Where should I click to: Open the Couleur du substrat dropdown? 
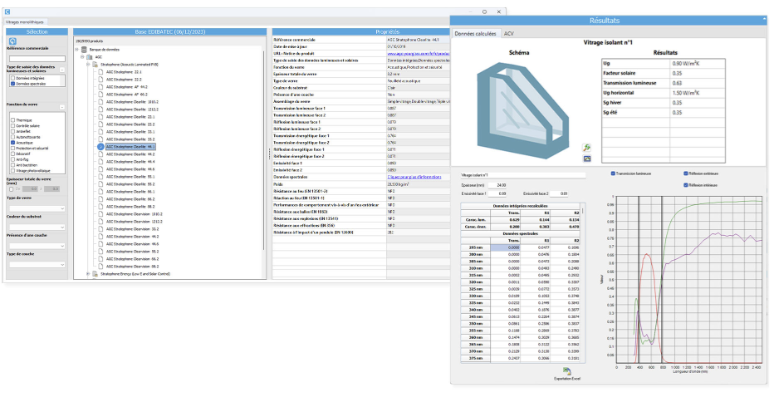[x=37, y=227]
